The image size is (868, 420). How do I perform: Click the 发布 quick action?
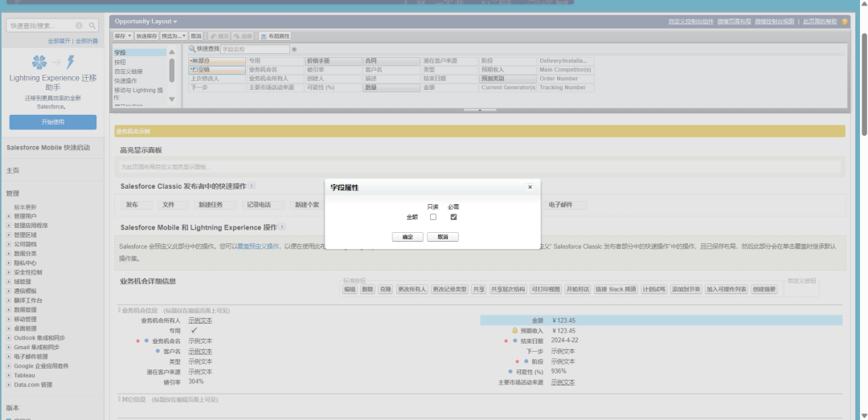point(136,206)
